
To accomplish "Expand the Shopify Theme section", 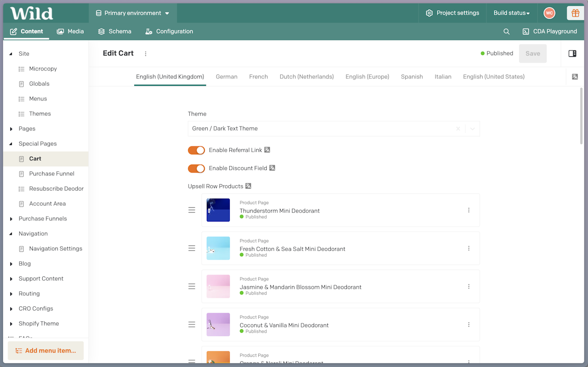I will (11, 324).
